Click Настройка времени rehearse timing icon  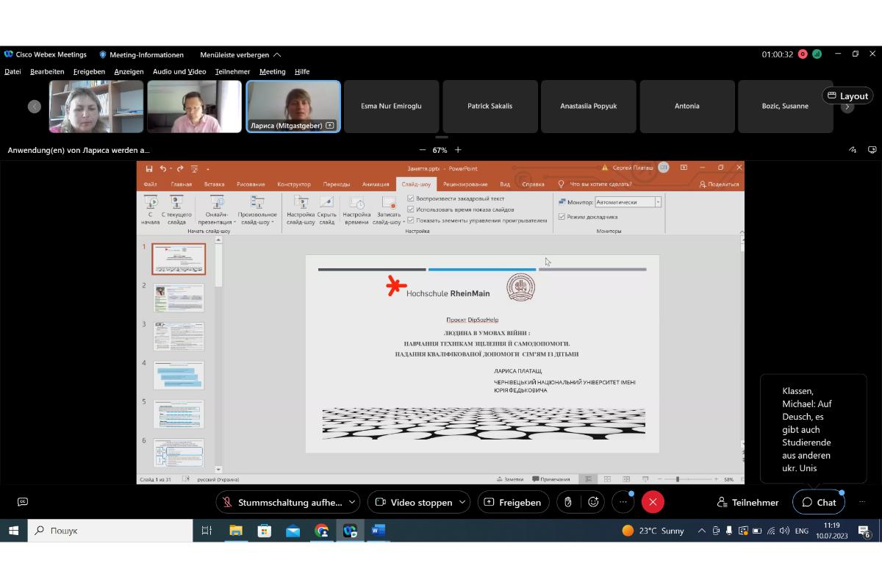[356, 202]
